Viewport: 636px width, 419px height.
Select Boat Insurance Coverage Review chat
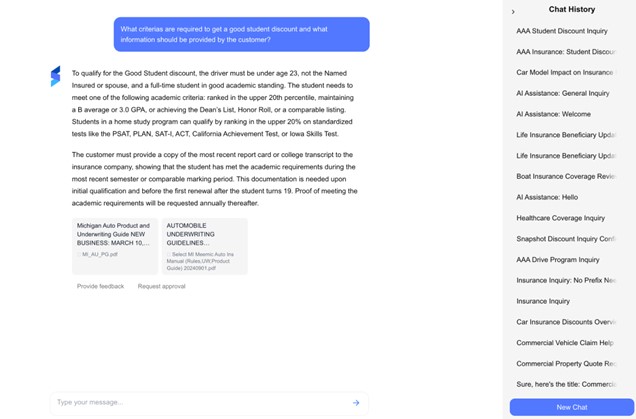pyautogui.click(x=565, y=176)
